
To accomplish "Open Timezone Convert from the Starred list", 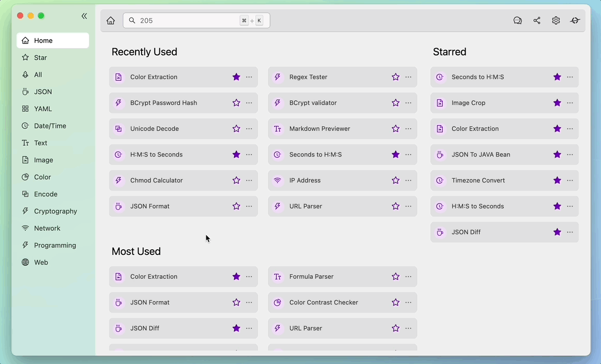I will pos(504,180).
